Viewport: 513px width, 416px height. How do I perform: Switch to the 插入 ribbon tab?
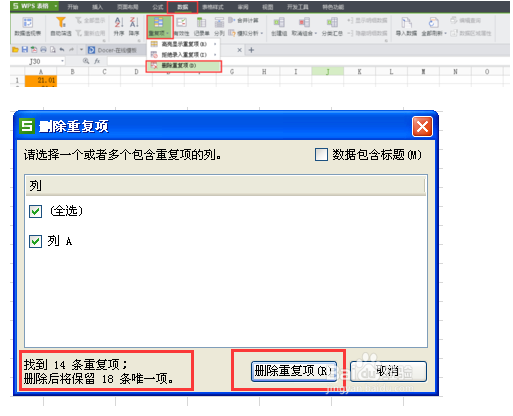coord(97,7)
